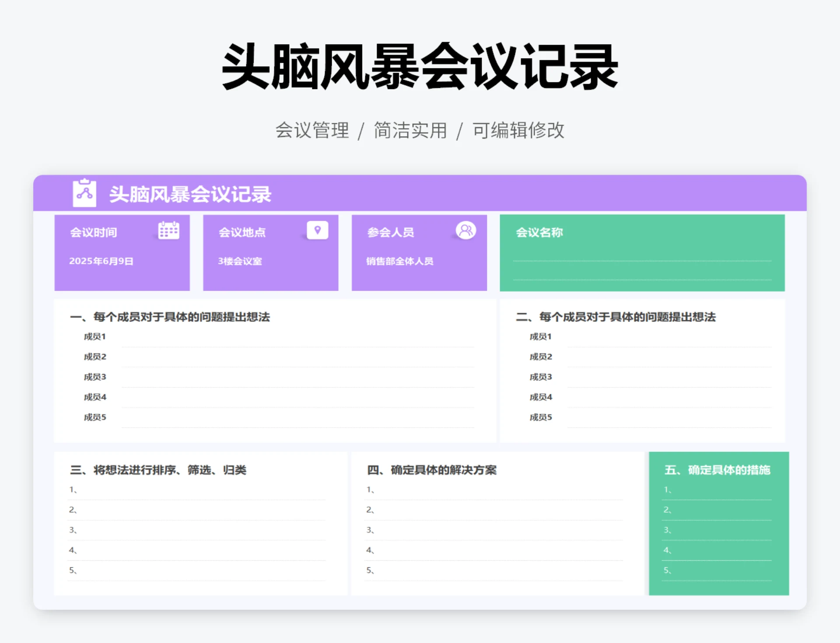Click the 销售部全体人员 participant text
Screen dimensions: 840x643
coord(400,261)
